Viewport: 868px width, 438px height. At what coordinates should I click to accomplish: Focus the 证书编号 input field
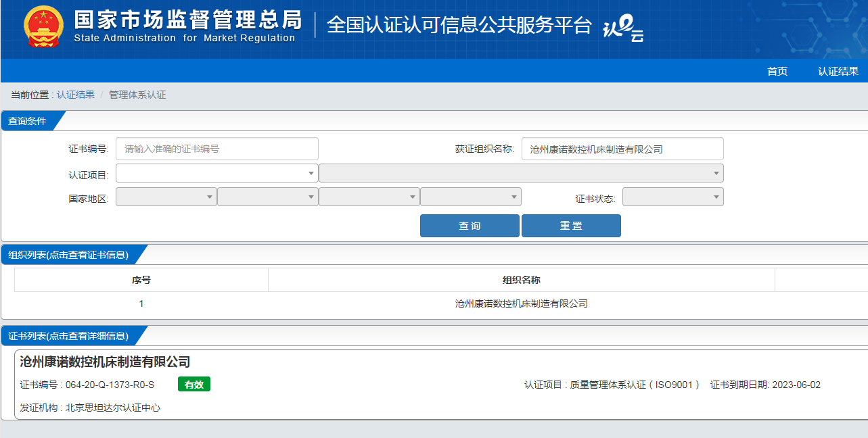tap(217, 149)
